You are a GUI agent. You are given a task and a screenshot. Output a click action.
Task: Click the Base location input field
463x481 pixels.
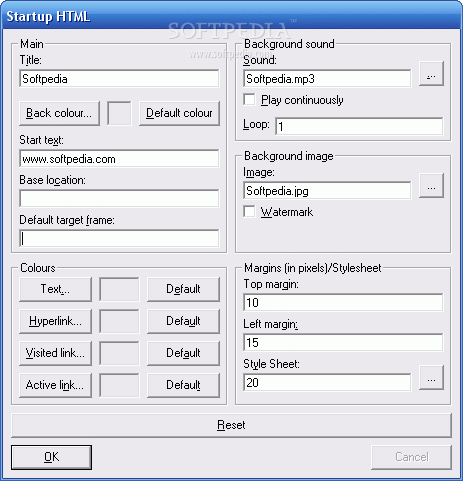click(x=119, y=199)
